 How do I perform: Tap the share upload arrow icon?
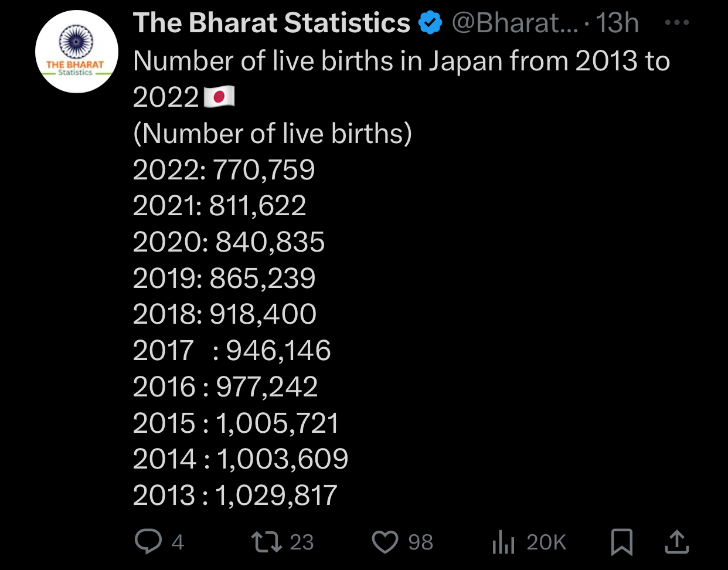(x=676, y=542)
